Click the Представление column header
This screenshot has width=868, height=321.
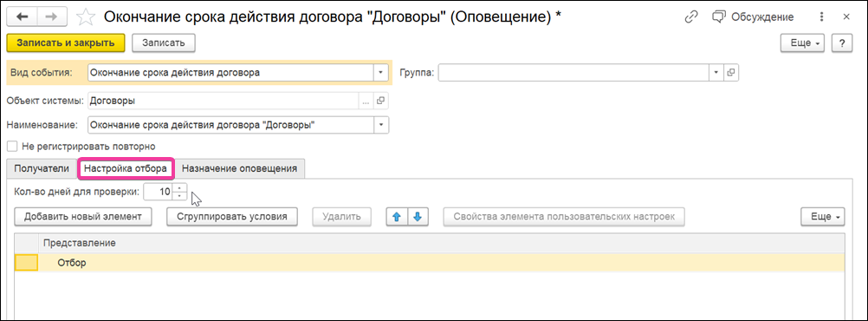pyautogui.click(x=441, y=244)
